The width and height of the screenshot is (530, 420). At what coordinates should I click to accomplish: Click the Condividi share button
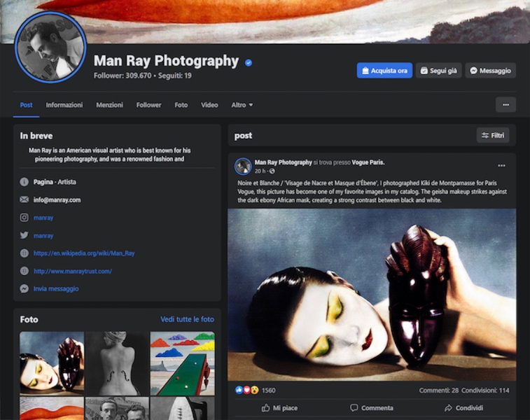(x=463, y=408)
